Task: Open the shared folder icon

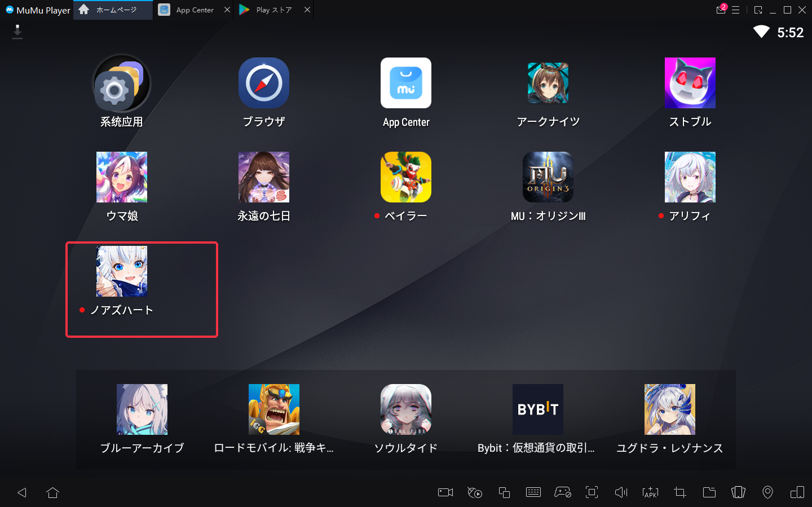Action: [x=709, y=492]
